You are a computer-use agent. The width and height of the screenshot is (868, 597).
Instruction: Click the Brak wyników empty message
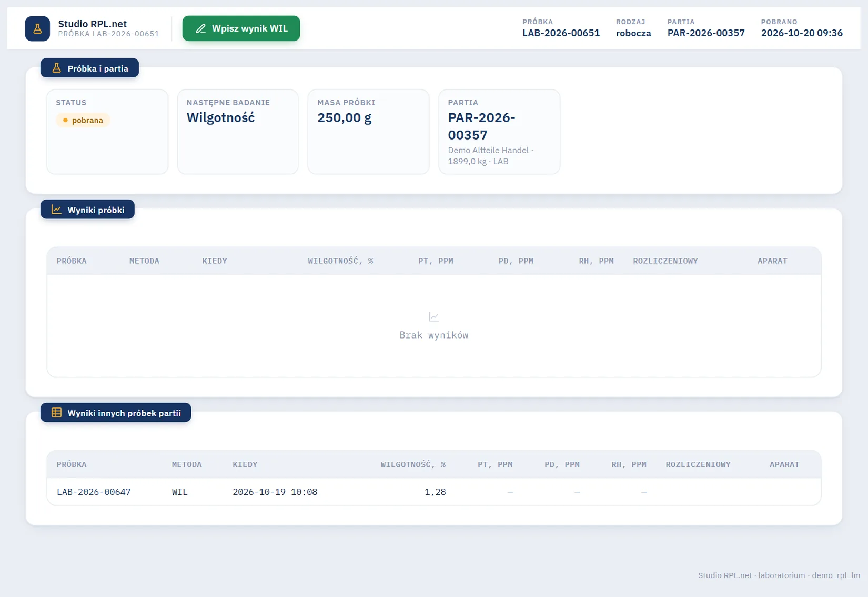coord(433,335)
